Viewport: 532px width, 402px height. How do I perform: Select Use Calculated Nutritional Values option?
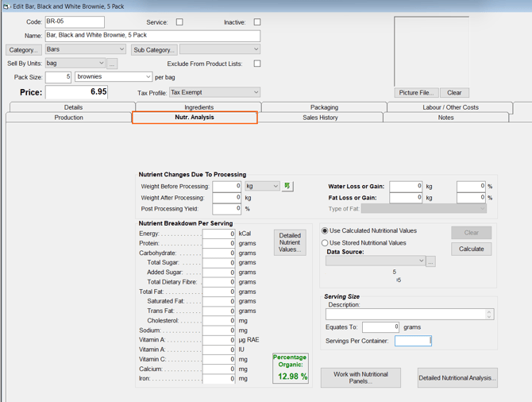click(325, 231)
